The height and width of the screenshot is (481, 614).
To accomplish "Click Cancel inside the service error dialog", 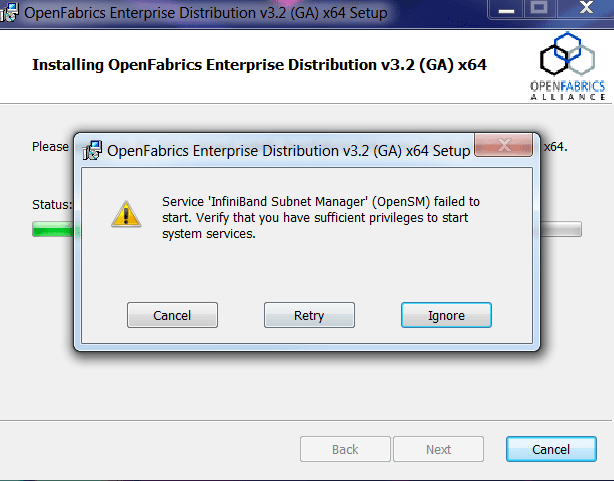I will click(172, 315).
